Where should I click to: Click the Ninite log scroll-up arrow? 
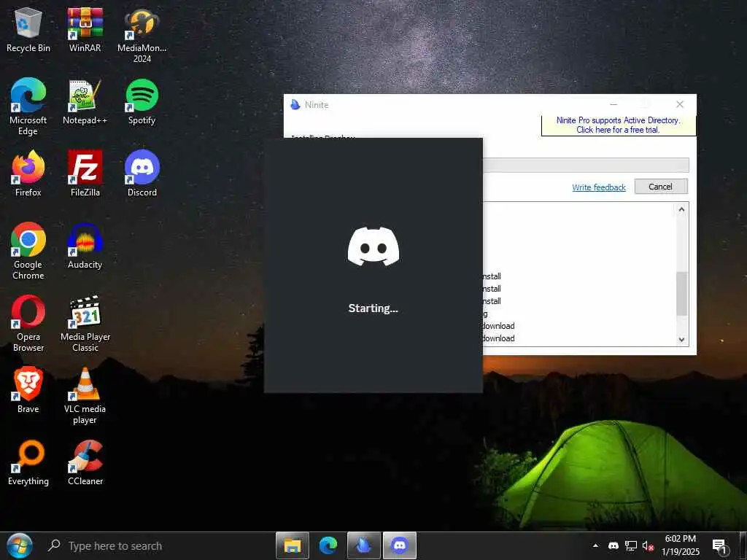(682, 209)
